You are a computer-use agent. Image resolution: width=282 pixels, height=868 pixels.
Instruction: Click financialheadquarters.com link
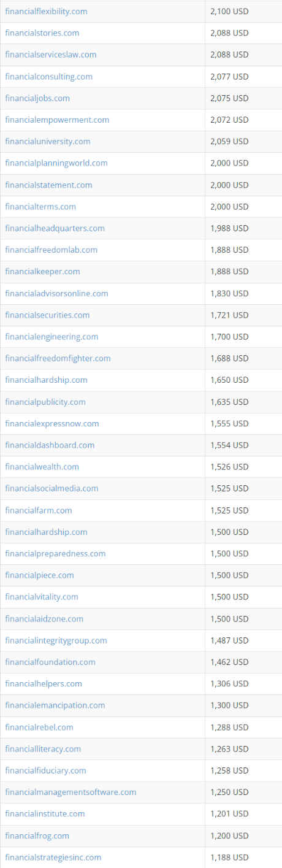pyautogui.click(x=55, y=228)
